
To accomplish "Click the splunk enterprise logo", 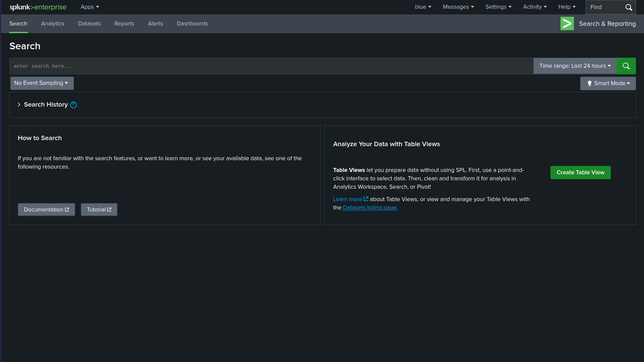I will 38,7.
